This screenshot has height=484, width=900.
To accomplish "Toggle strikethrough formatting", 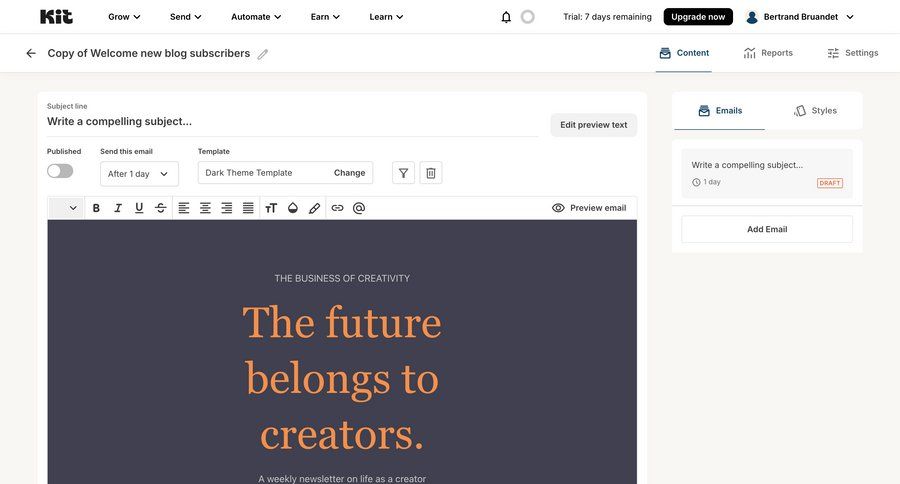I will click(x=161, y=208).
